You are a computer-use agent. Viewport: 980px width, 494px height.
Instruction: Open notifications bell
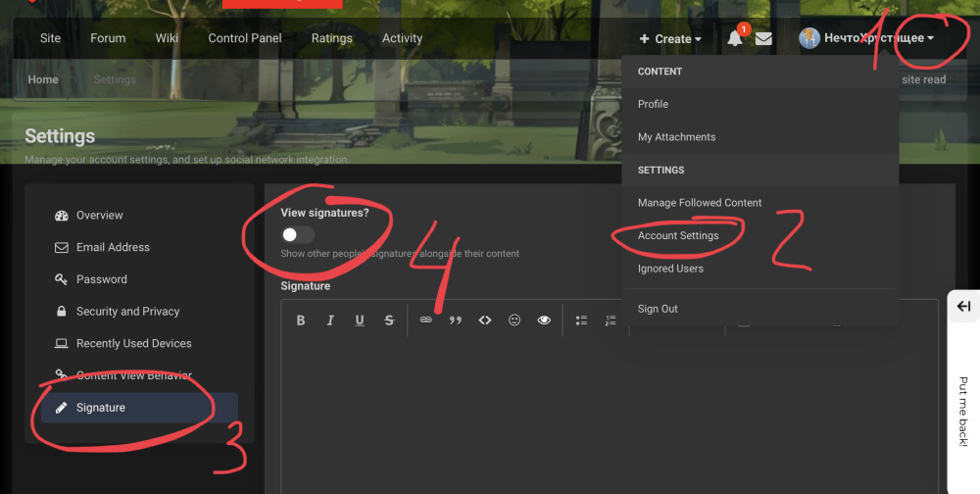point(735,39)
